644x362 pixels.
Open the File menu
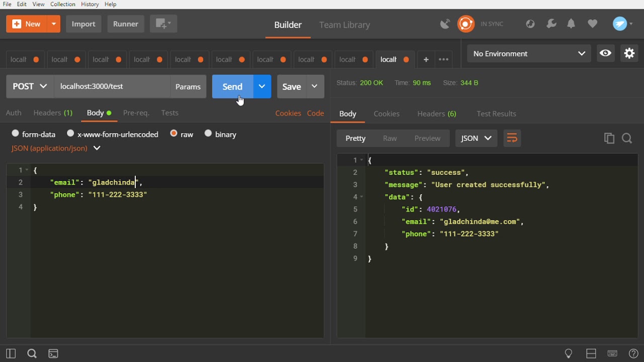7,4
